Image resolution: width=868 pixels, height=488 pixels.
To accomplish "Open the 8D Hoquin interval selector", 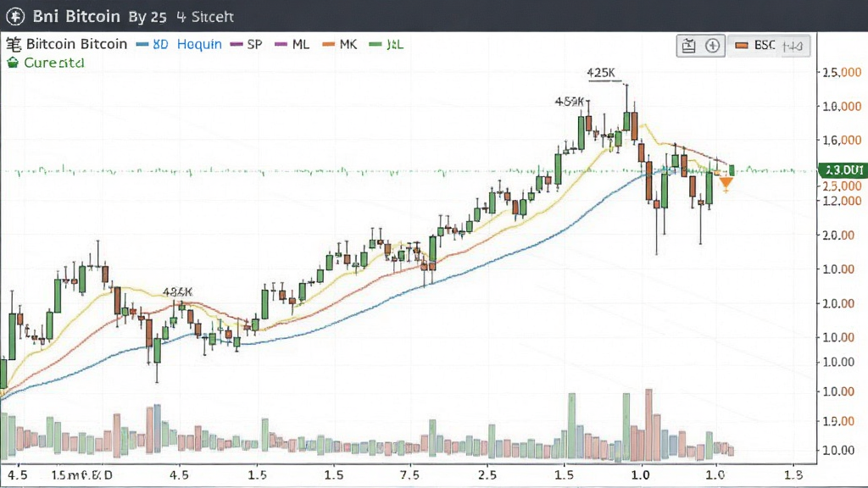I will 179,44.
